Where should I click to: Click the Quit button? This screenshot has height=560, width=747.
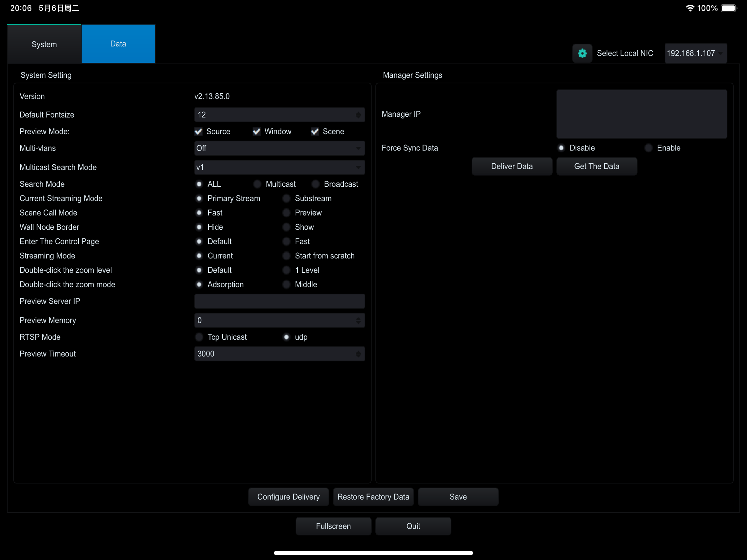coord(413,526)
